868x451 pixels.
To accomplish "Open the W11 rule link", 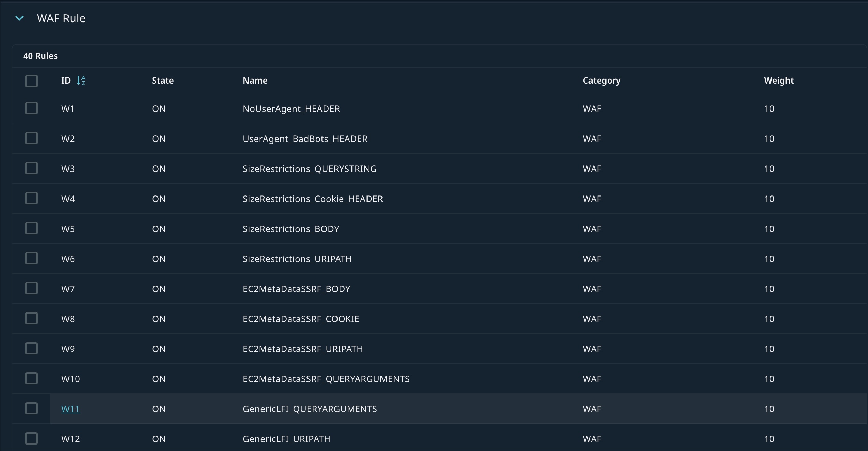I will tap(71, 409).
